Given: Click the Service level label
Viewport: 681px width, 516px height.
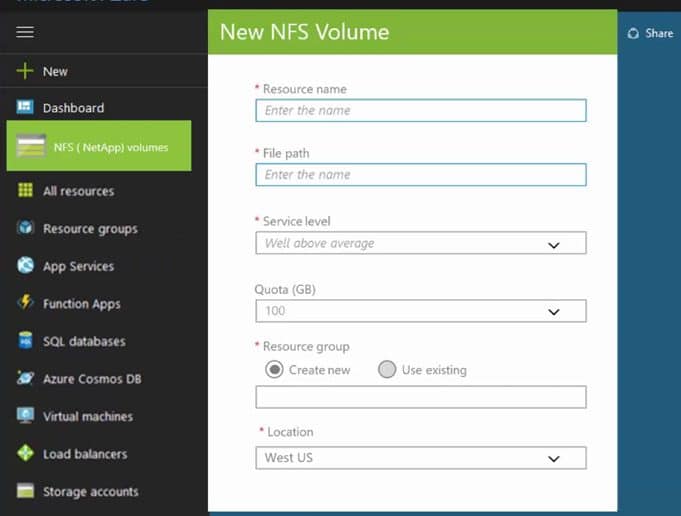Looking at the screenshot, I should coord(297,222).
